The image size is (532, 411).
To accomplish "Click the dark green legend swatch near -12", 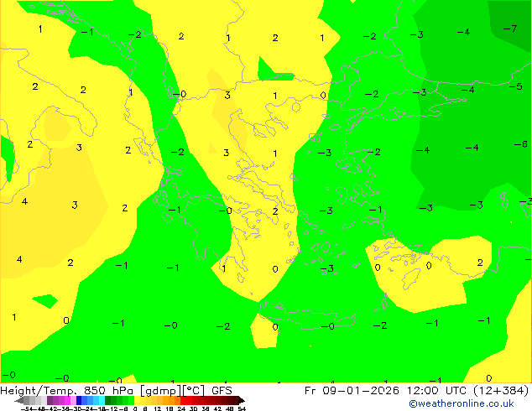I will [x=108, y=400].
